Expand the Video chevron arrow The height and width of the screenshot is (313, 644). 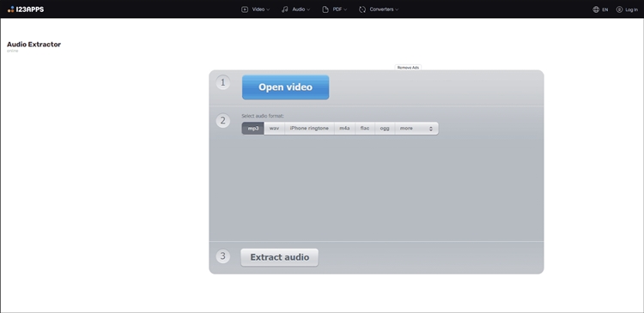(x=268, y=9)
